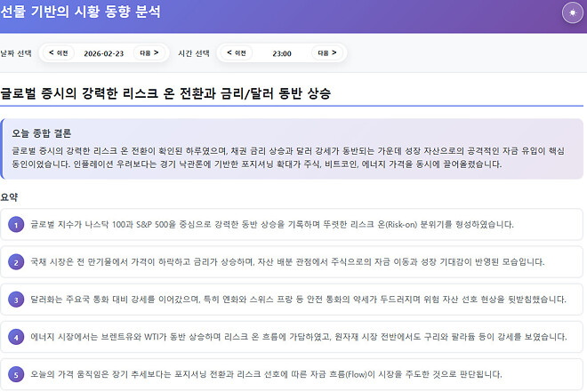Select summary item about 포지셔닝 전환 자금 흐름

(x=292, y=374)
